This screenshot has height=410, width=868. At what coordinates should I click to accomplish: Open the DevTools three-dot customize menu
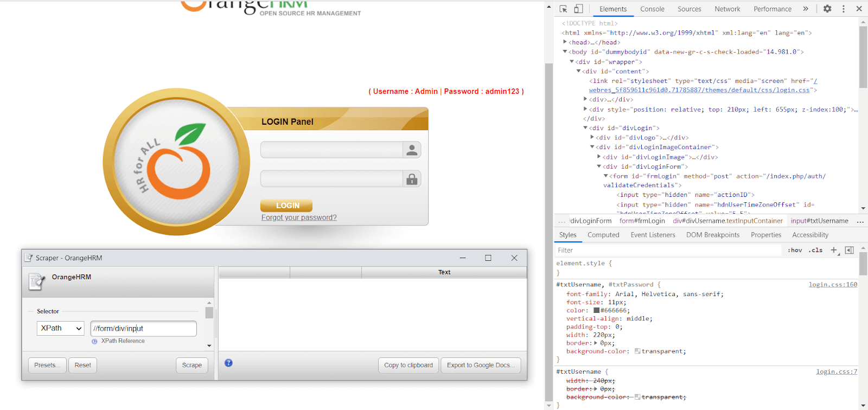click(843, 9)
